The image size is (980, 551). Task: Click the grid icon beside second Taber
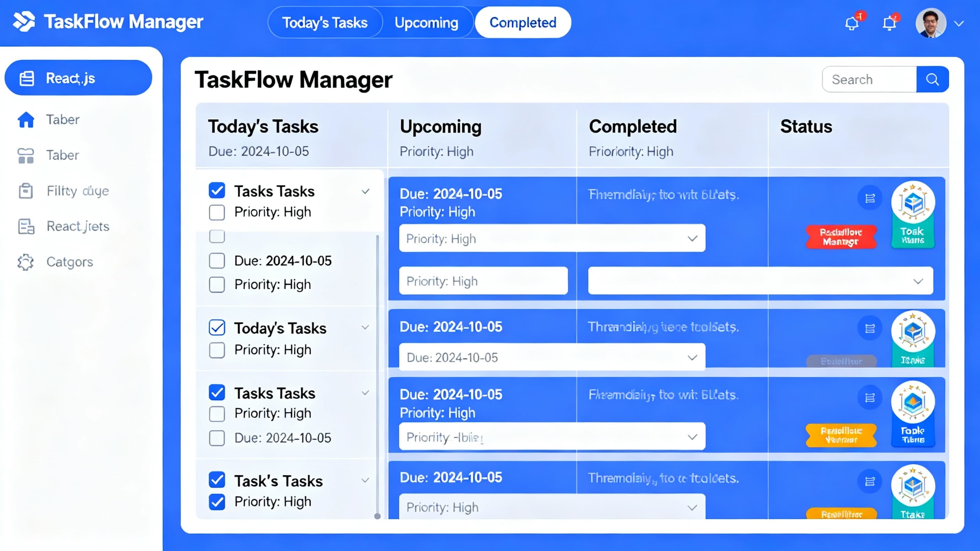tap(26, 155)
